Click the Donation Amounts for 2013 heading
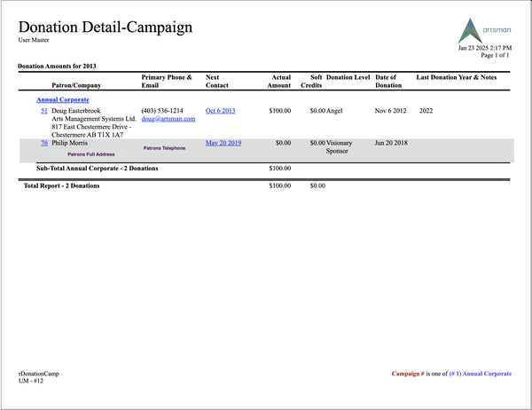 (57, 67)
